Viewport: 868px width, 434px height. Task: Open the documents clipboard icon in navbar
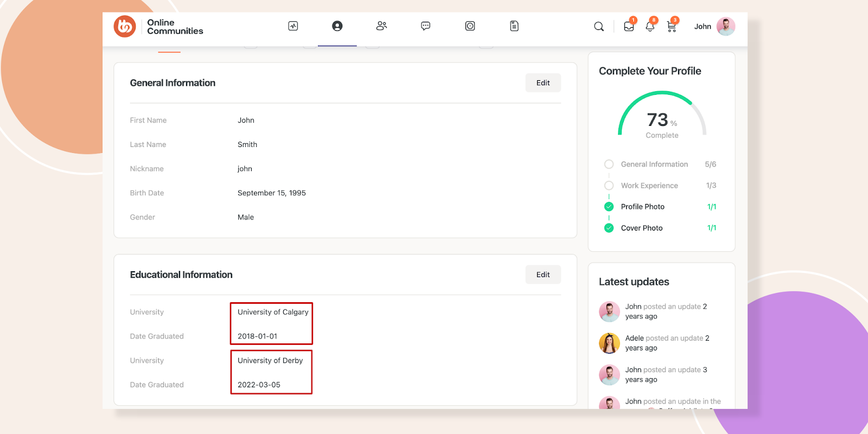(514, 26)
